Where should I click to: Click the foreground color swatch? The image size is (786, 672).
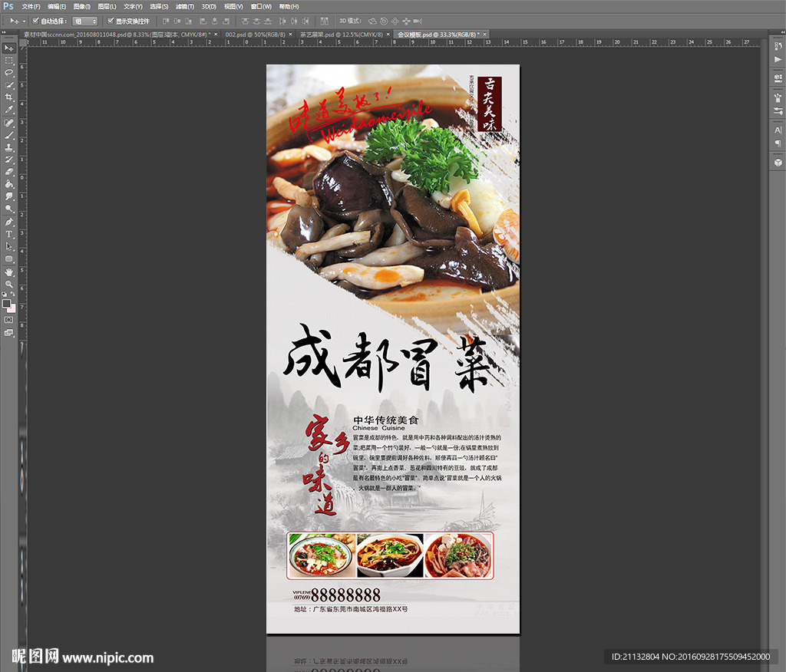coord(6,303)
